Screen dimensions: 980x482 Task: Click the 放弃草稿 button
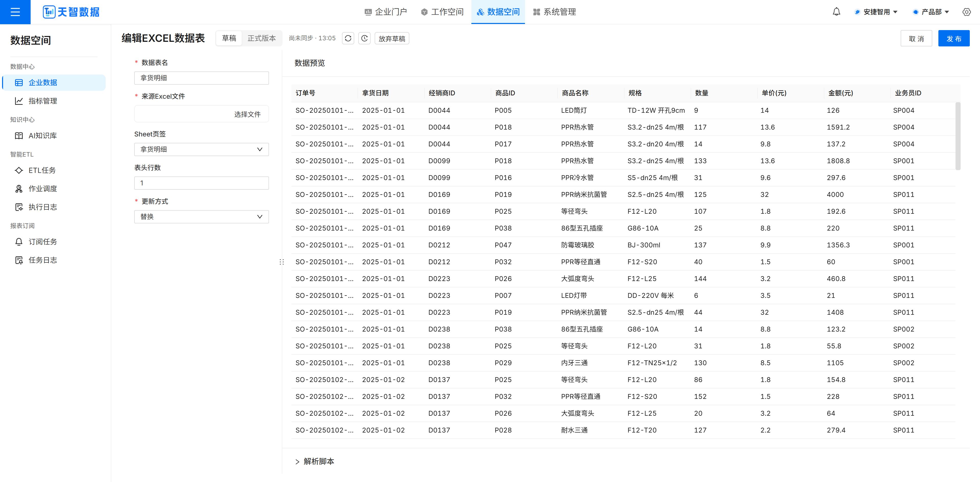392,39
